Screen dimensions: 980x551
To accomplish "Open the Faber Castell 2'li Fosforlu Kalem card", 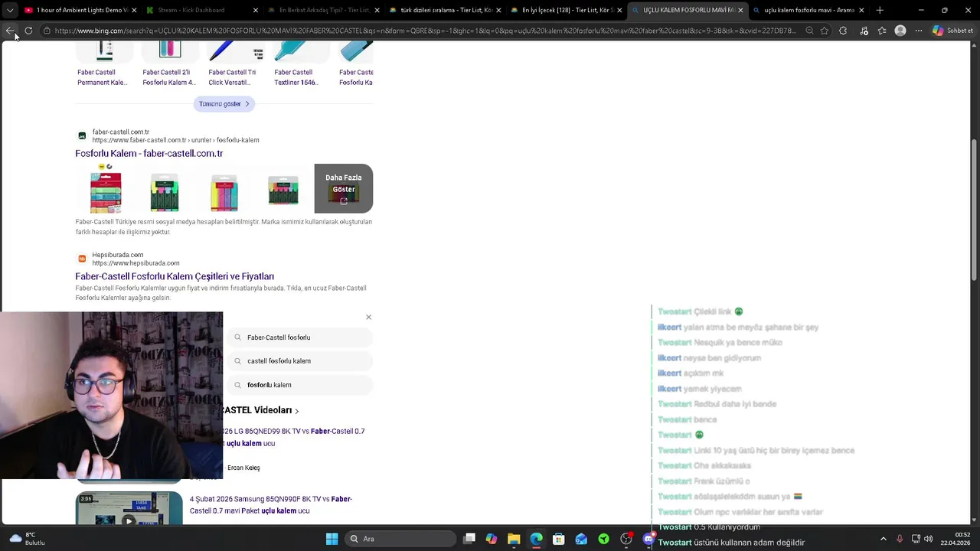I will tap(169, 65).
